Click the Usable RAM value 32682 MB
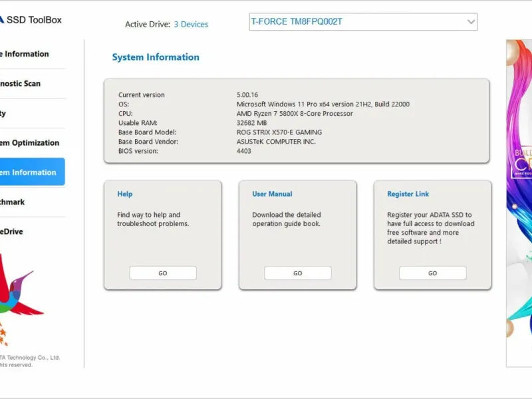 252,123
